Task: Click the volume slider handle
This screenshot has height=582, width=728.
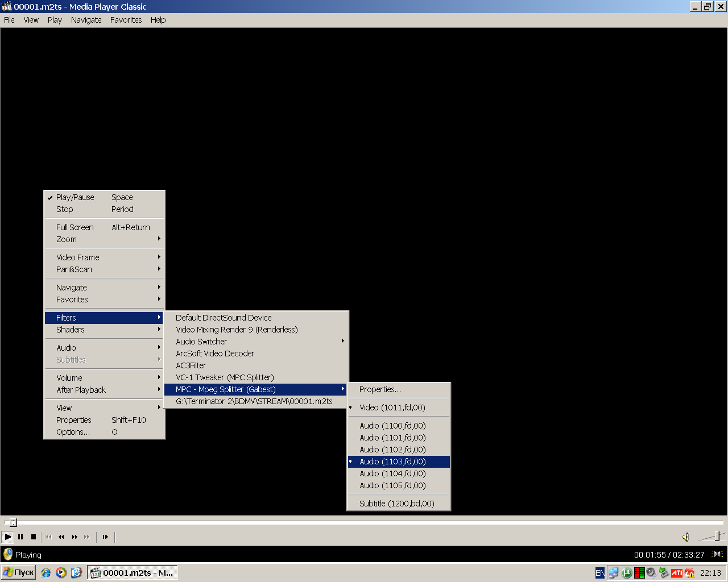Action: (x=718, y=536)
